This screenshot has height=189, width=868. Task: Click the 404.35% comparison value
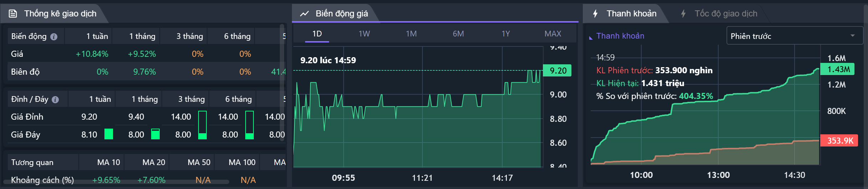point(696,96)
